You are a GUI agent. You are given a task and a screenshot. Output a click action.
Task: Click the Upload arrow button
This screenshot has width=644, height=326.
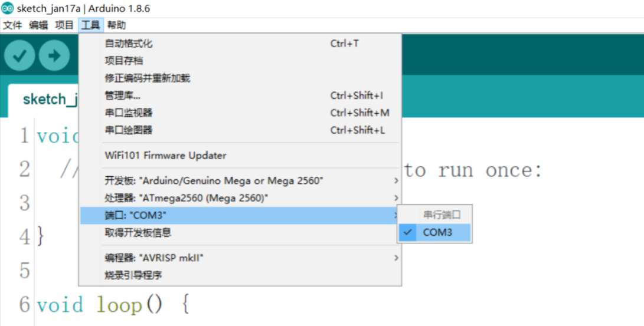click(x=54, y=55)
